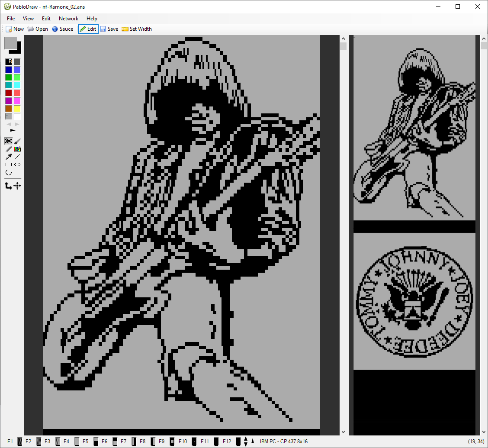The height and width of the screenshot is (448, 488).
Task: Click the black right-pointing arrow below palette
Action: pyautogui.click(x=13, y=130)
